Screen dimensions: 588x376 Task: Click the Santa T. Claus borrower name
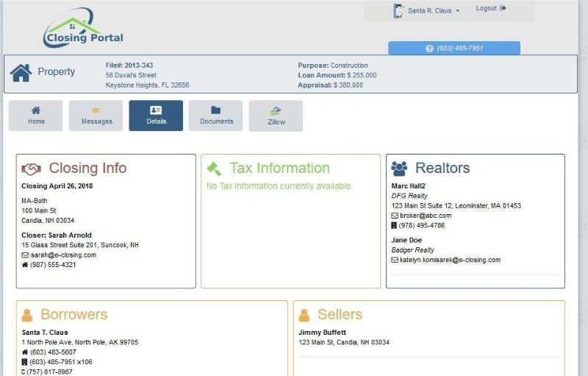click(45, 333)
